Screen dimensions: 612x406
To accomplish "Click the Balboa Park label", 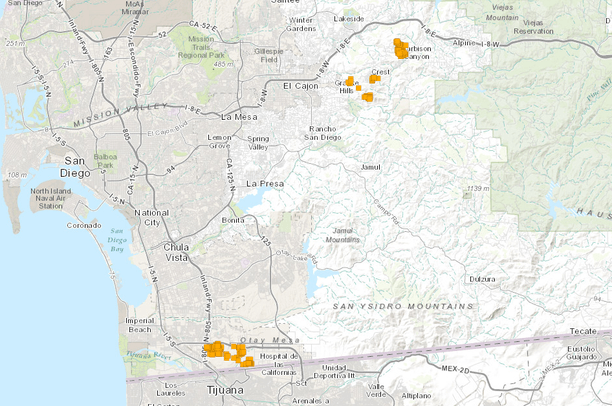I will click(x=105, y=161).
